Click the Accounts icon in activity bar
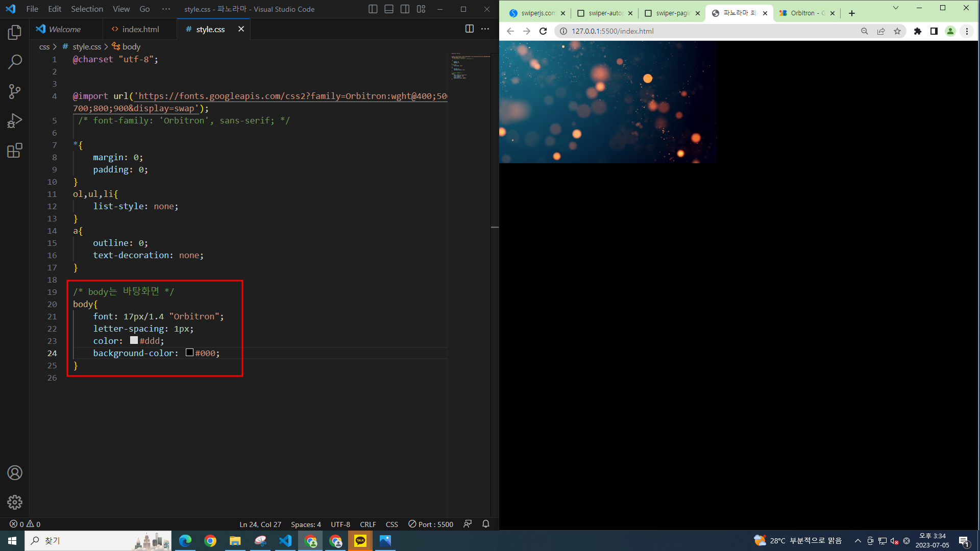The image size is (980, 551). click(15, 473)
